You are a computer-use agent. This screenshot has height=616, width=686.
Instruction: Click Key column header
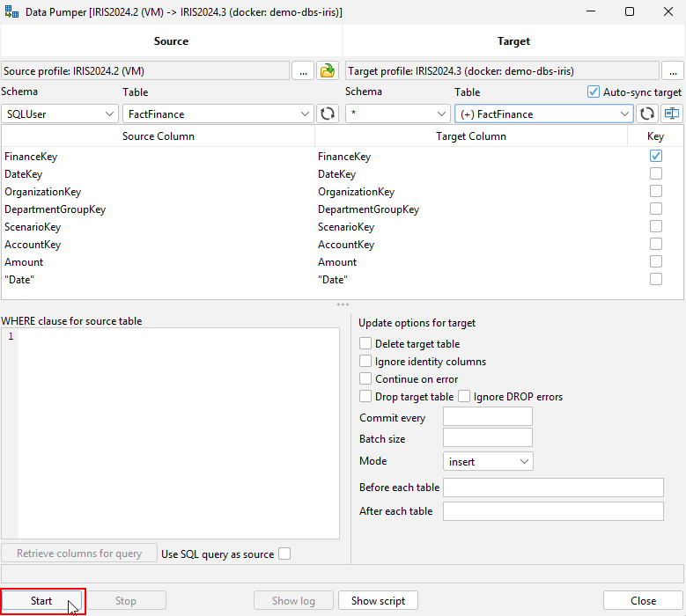pyautogui.click(x=655, y=136)
